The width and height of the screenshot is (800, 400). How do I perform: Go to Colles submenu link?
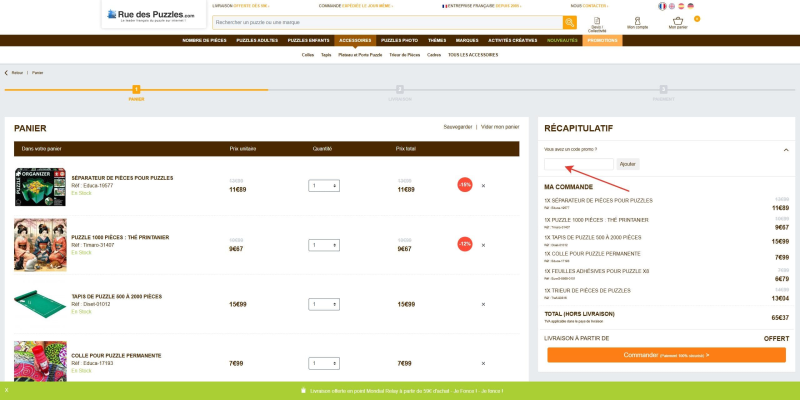click(x=308, y=55)
